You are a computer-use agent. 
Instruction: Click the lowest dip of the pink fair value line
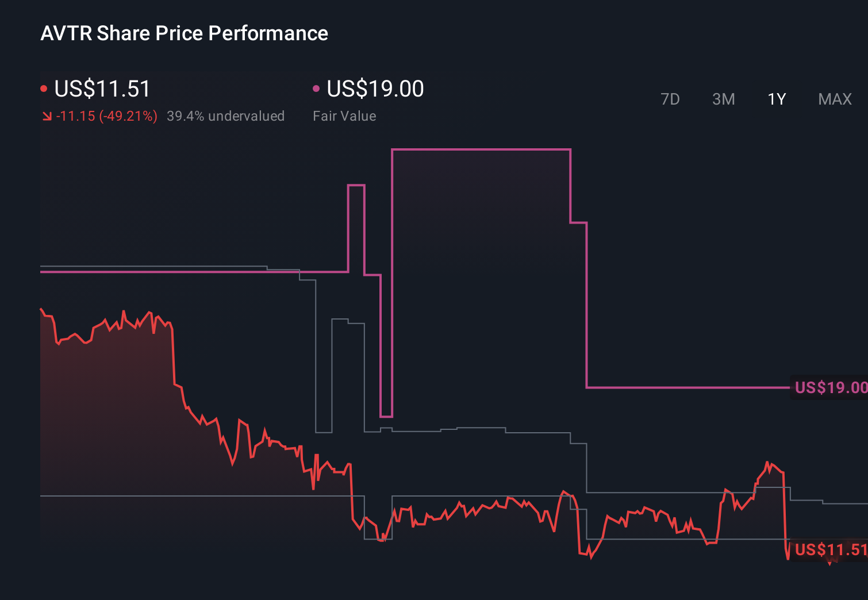pyautogui.click(x=386, y=416)
